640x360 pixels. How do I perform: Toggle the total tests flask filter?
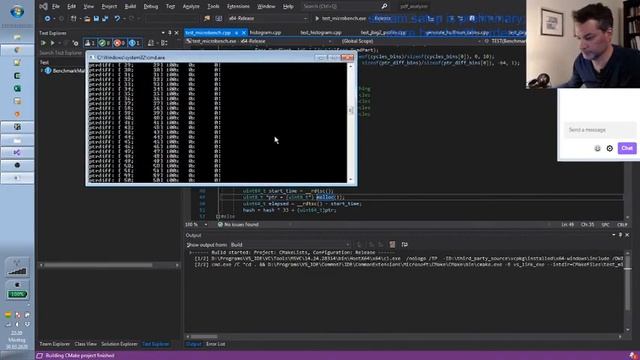click(x=90, y=43)
